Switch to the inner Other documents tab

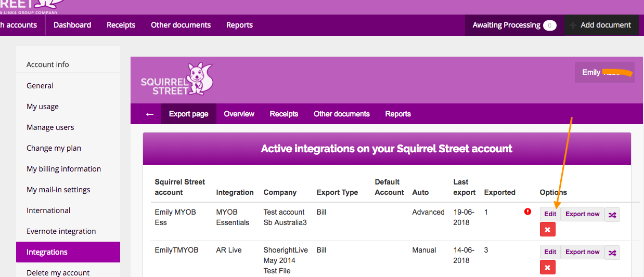(342, 114)
